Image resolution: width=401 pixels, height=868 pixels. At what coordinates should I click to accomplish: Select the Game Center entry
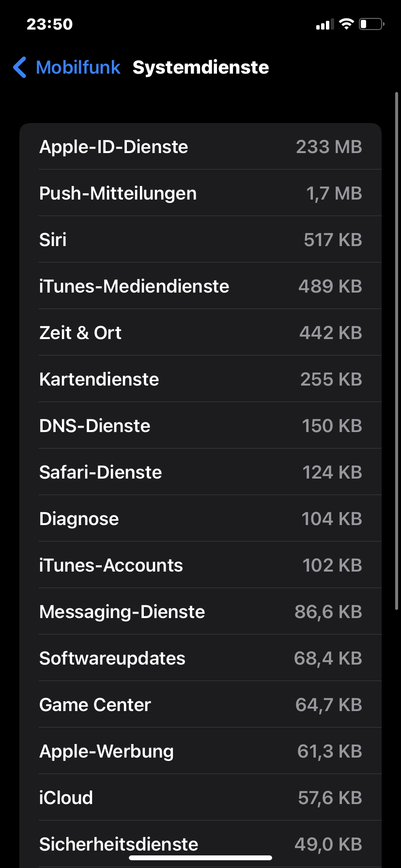[200, 705]
